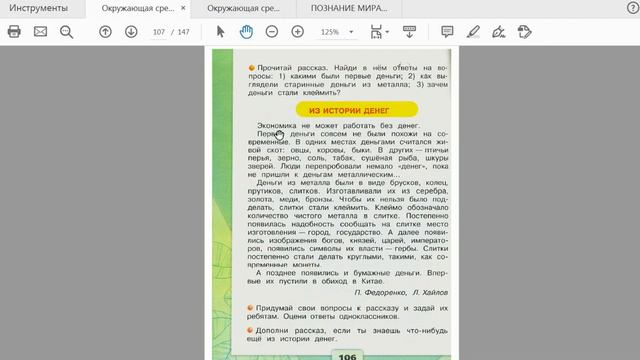Switch to first Окружающая сре... document tab
Image resolution: width=640 pixels, height=360 pixels.
[x=138, y=8]
